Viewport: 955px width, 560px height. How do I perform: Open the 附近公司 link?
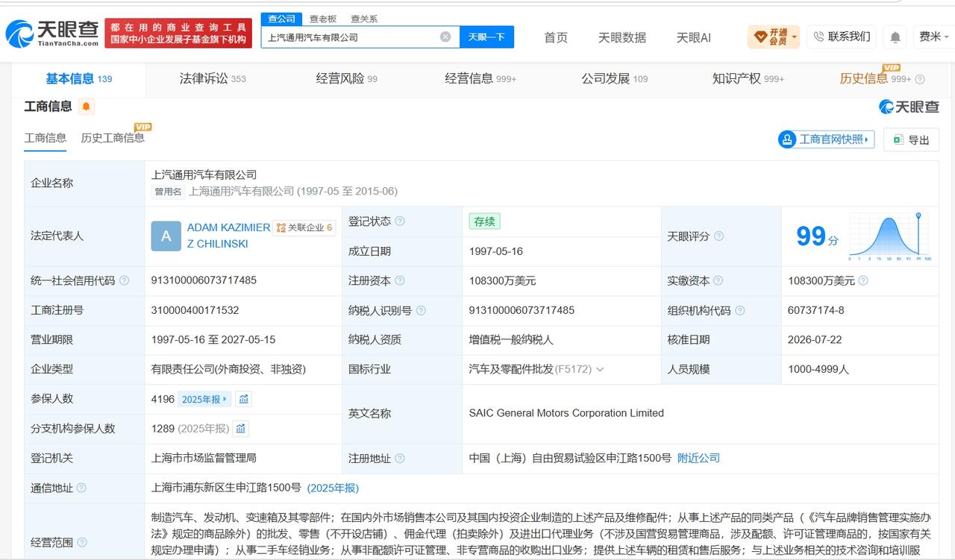tap(698, 459)
